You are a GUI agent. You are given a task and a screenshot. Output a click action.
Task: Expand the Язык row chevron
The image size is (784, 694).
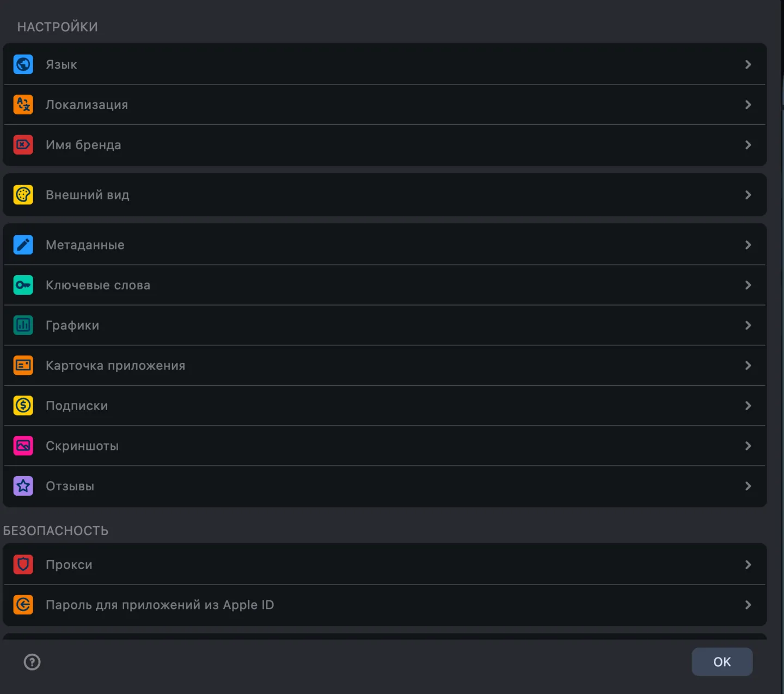pyautogui.click(x=748, y=64)
